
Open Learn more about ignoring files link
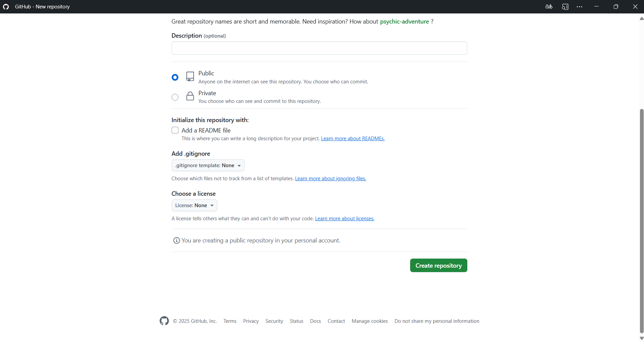331,179
